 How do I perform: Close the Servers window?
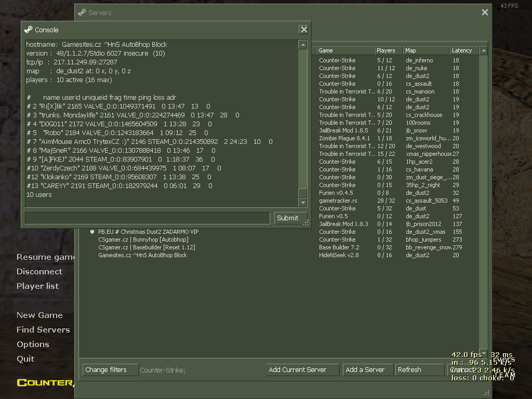coord(485,12)
